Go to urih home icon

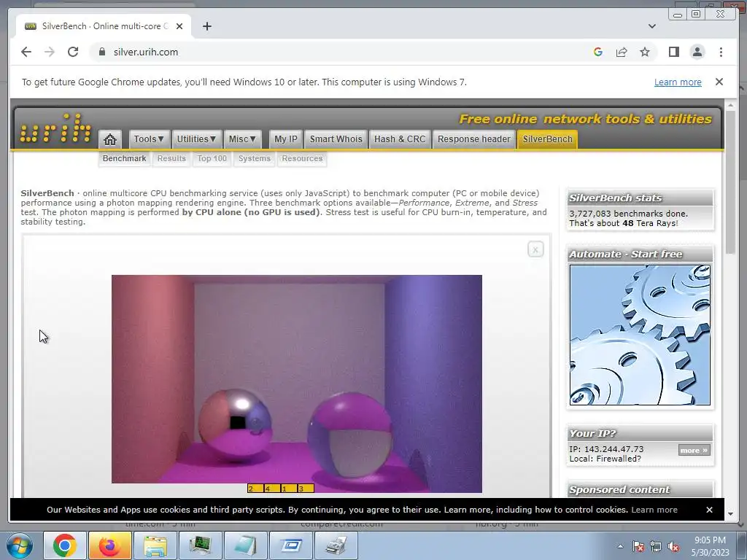pos(110,139)
